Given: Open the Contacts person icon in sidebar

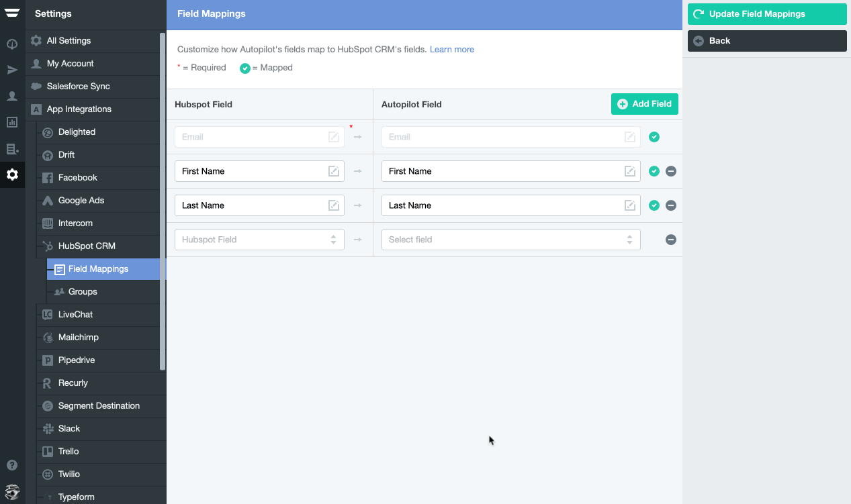Looking at the screenshot, I should point(11,96).
